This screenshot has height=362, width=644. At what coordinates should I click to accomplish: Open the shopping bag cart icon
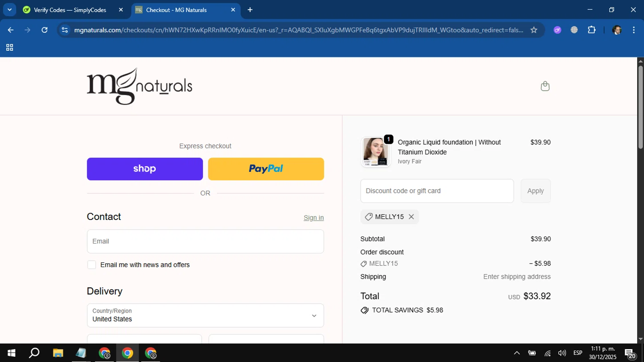(545, 86)
